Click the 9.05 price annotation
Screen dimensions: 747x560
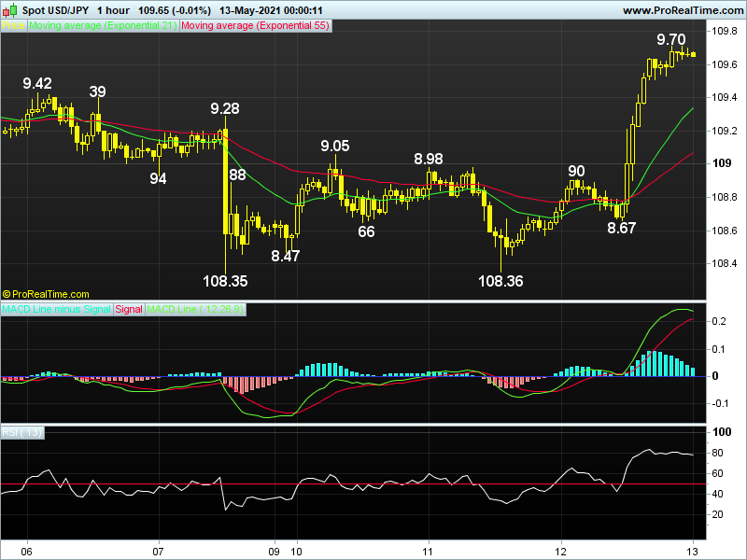tap(335, 146)
